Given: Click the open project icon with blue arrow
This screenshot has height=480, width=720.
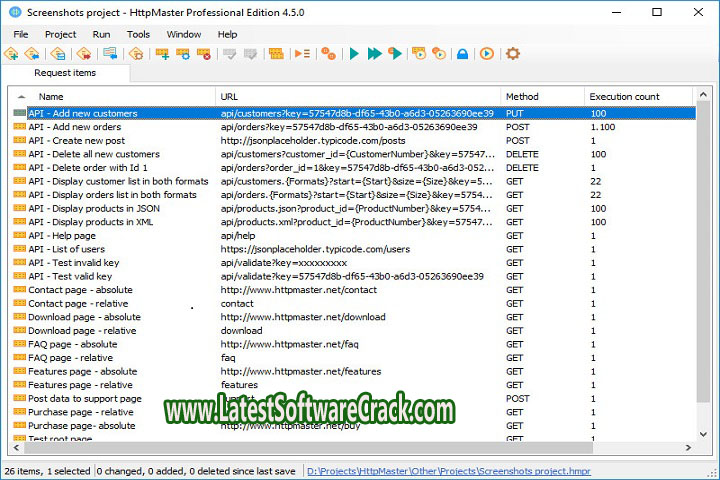Looking at the screenshot, I should coord(32,54).
